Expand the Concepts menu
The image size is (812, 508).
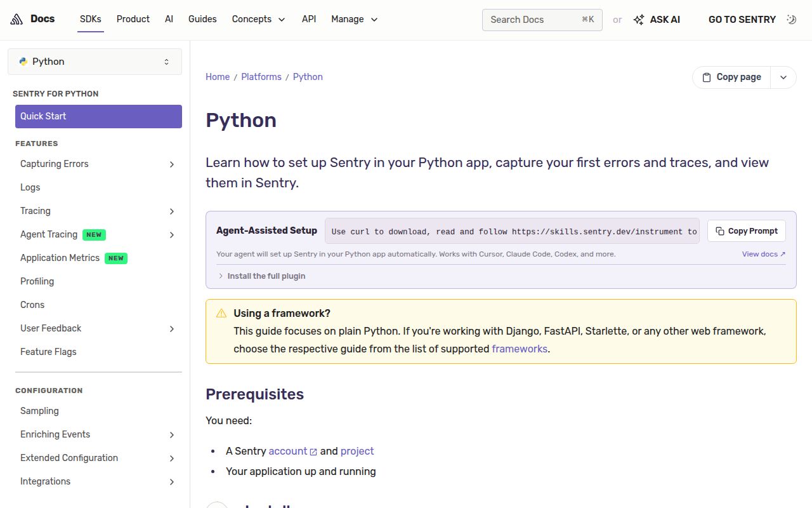[259, 19]
